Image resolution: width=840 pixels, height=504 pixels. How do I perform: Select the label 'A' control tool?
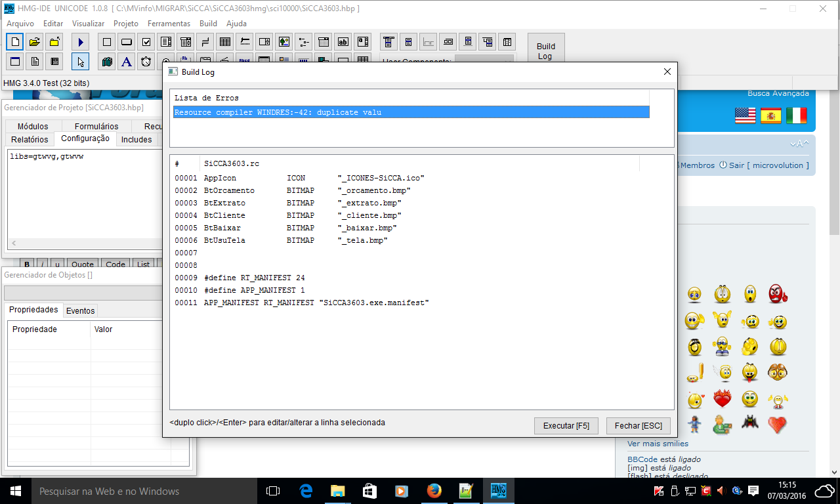point(127,62)
